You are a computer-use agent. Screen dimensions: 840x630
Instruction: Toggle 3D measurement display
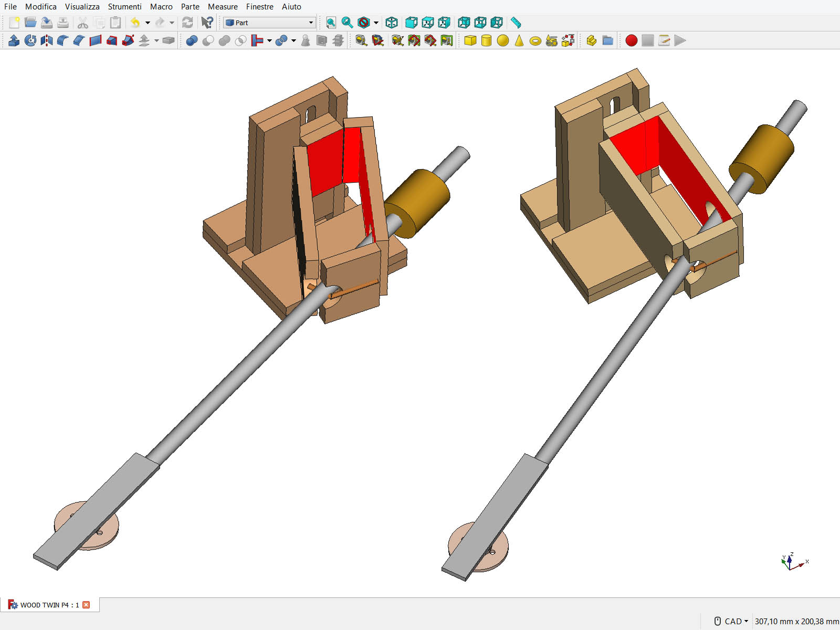(430, 40)
